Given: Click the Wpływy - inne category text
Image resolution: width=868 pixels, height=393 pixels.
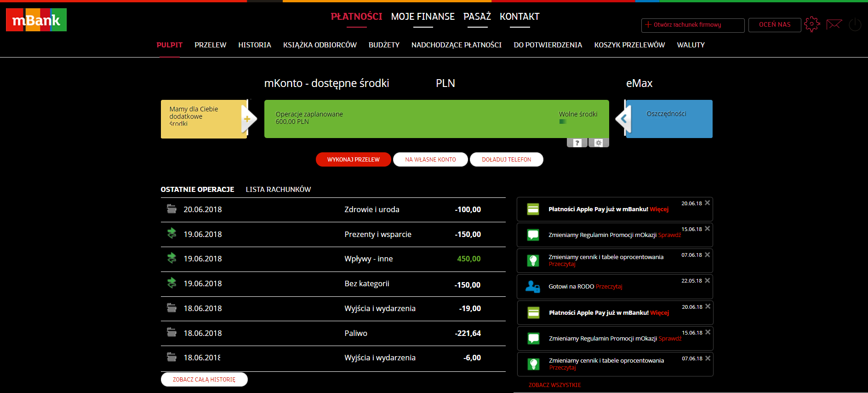Looking at the screenshot, I should point(369,259).
